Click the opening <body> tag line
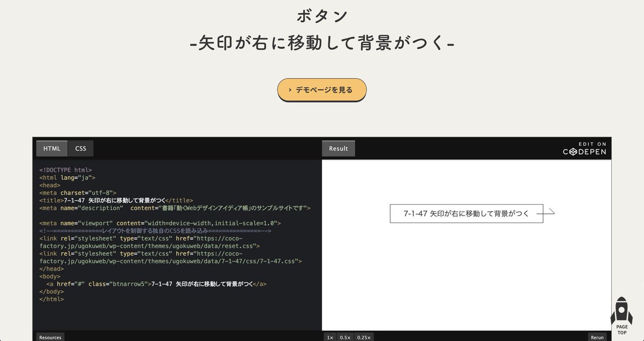This screenshot has height=341, width=644. click(50, 276)
